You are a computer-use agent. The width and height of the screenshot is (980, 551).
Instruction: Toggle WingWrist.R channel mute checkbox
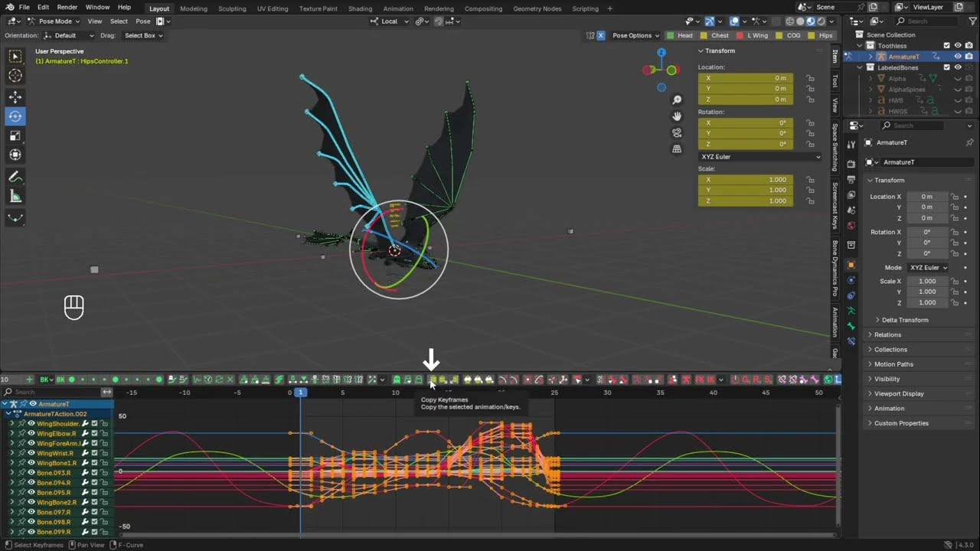(x=94, y=453)
